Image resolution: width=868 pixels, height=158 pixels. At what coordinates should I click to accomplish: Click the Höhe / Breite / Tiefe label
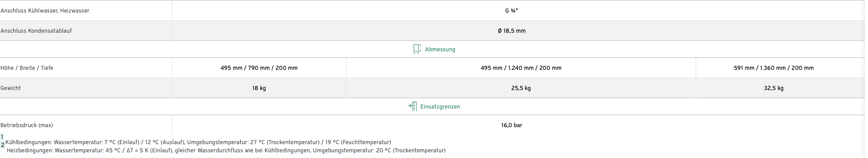(x=27, y=68)
